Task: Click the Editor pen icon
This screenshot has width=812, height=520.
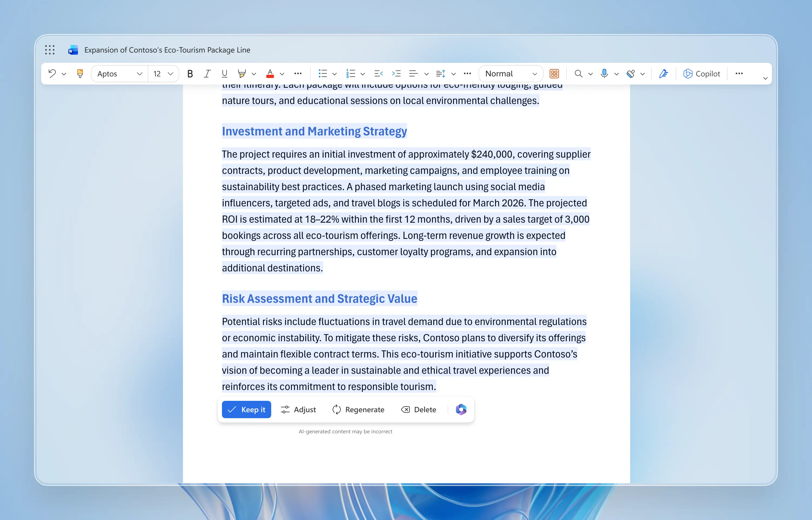Action: coord(663,74)
